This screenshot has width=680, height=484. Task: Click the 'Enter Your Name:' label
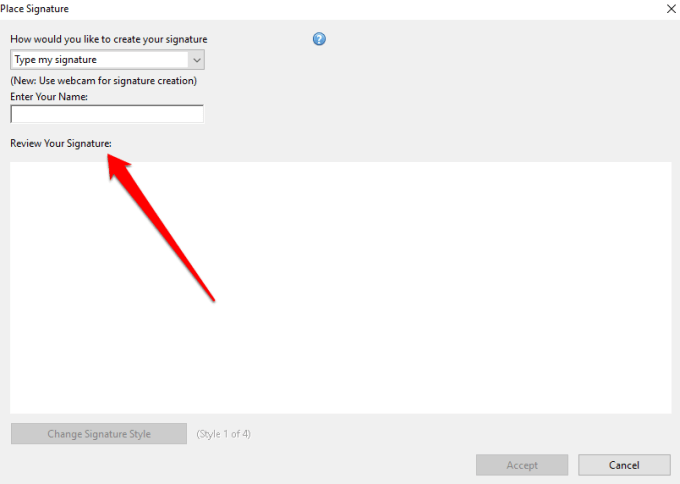point(49,97)
